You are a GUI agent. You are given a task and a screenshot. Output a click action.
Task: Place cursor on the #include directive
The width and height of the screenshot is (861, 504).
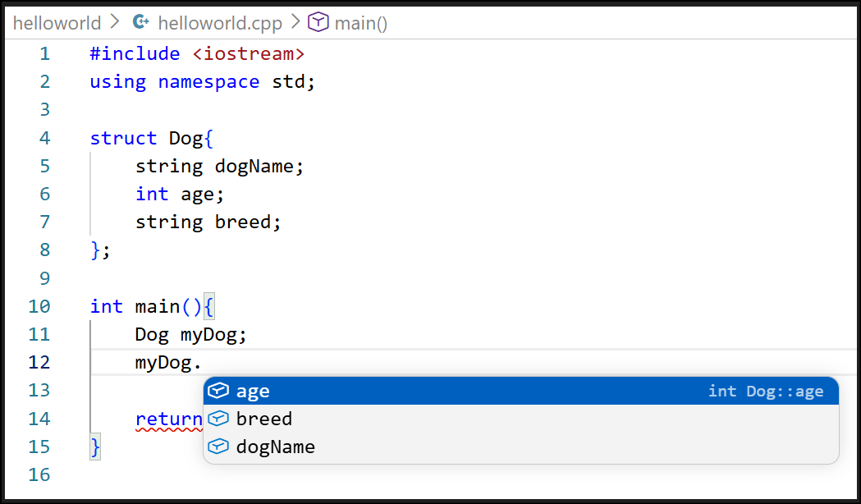(135, 54)
